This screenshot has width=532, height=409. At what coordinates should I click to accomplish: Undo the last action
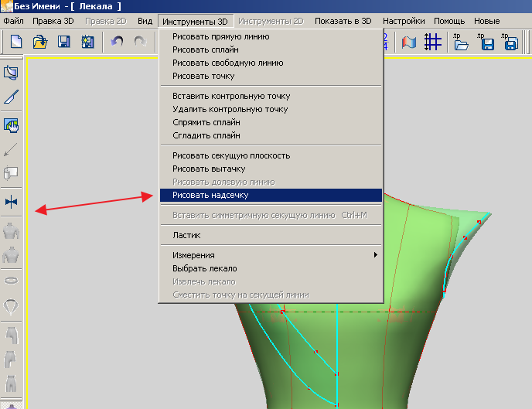click(117, 42)
